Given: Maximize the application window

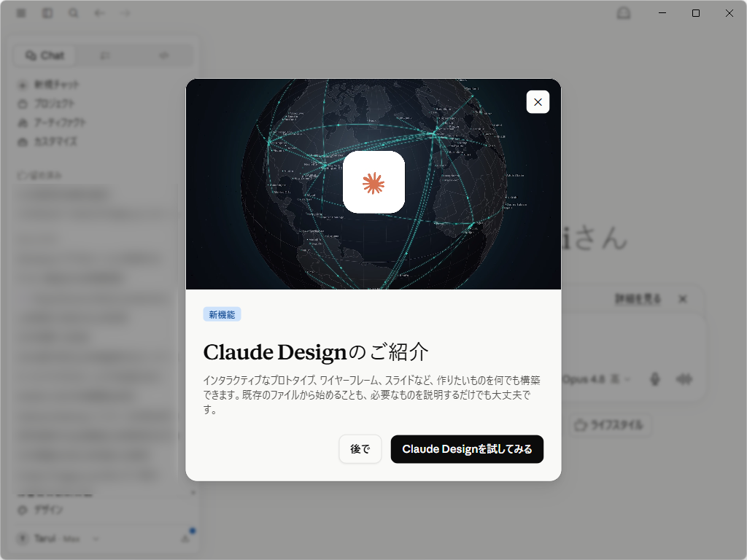Looking at the screenshot, I should point(695,13).
